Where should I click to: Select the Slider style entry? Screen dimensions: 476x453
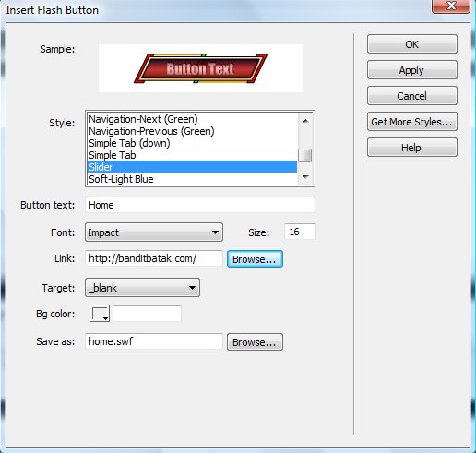192,167
